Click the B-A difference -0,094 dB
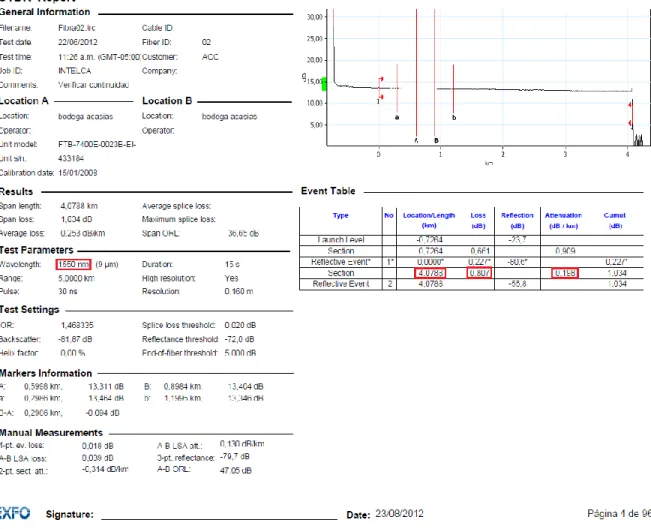The height and width of the screenshot is (529, 651). point(103,413)
